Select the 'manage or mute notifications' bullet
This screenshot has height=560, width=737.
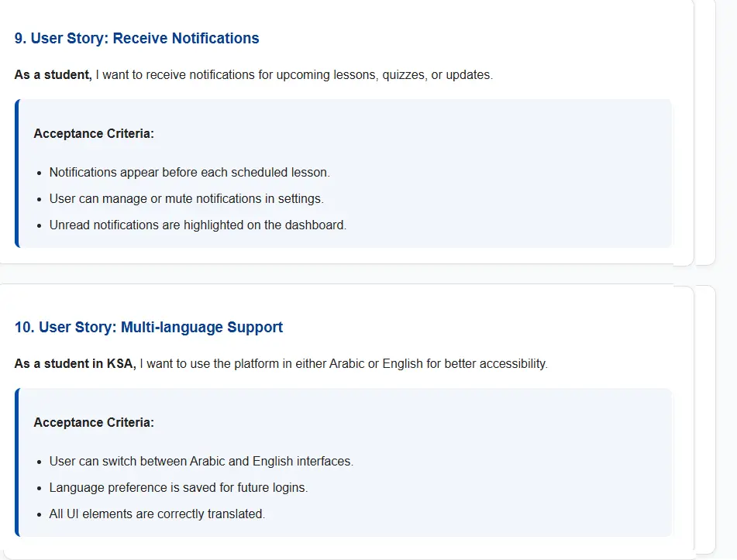pos(186,198)
